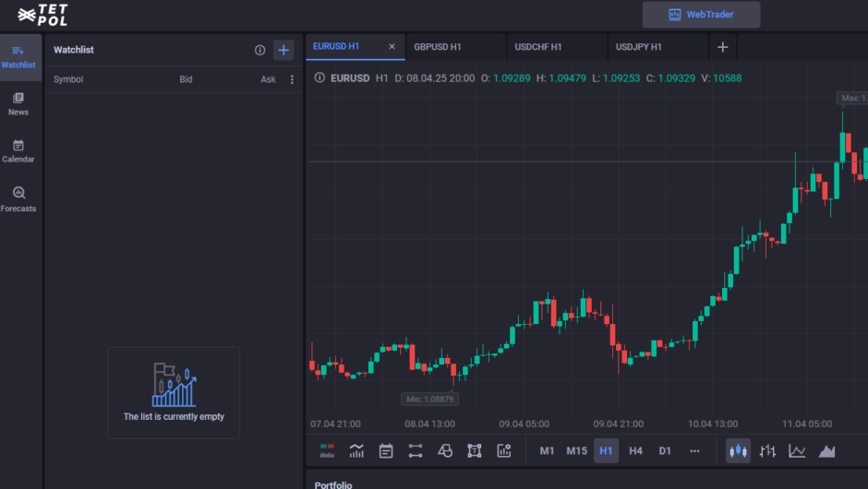Select the H4 timeframe
The width and height of the screenshot is (868, 489).
coord(635,450)
